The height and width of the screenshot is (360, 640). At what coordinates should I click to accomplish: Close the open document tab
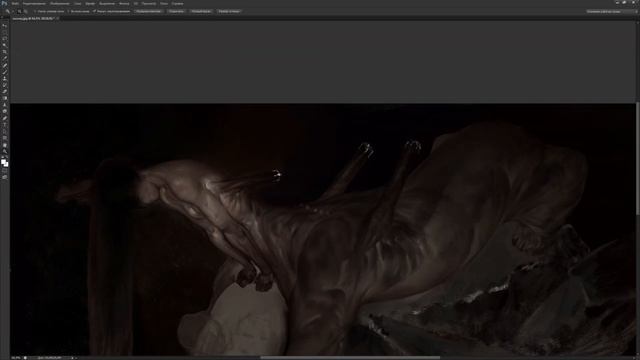tap(58, 18)
